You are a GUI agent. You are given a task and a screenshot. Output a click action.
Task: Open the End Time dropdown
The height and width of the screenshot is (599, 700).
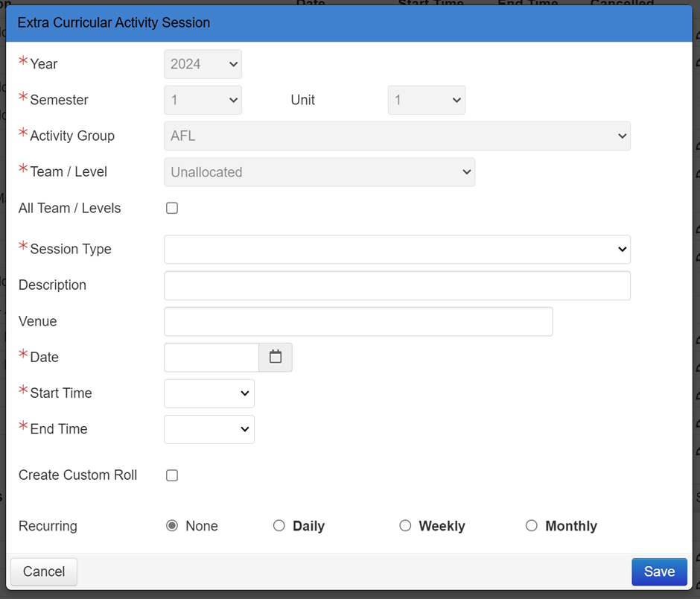209,429
